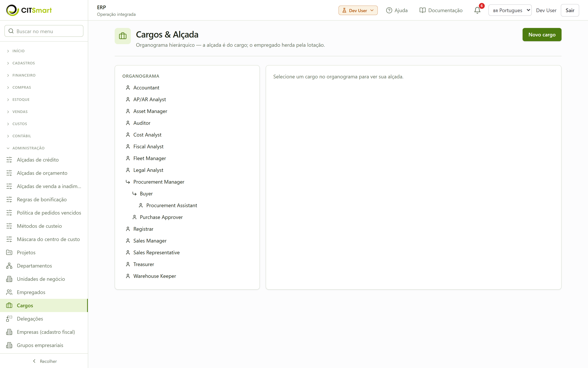Collapse sidebar with Recolher button

tap(44, 361)
